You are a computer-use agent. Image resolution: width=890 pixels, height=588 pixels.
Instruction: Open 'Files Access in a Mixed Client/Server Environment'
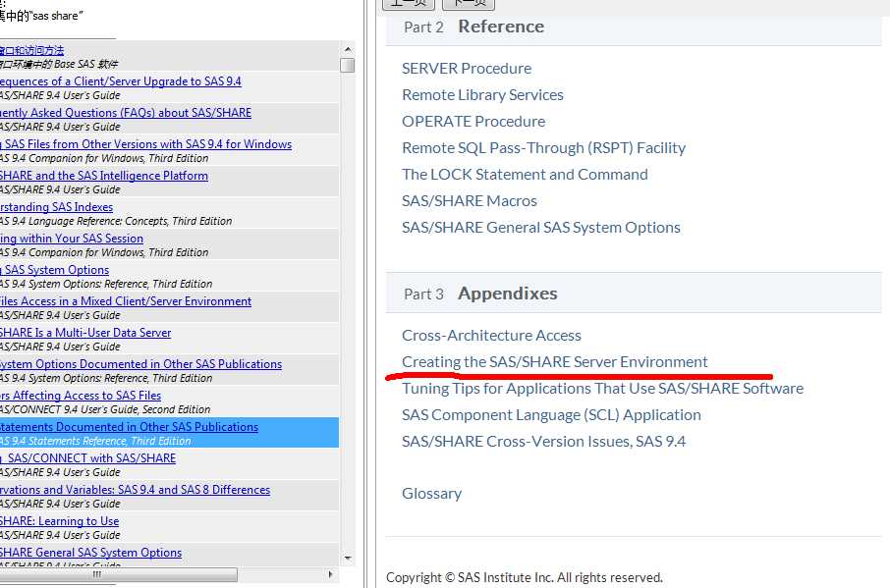126,301
